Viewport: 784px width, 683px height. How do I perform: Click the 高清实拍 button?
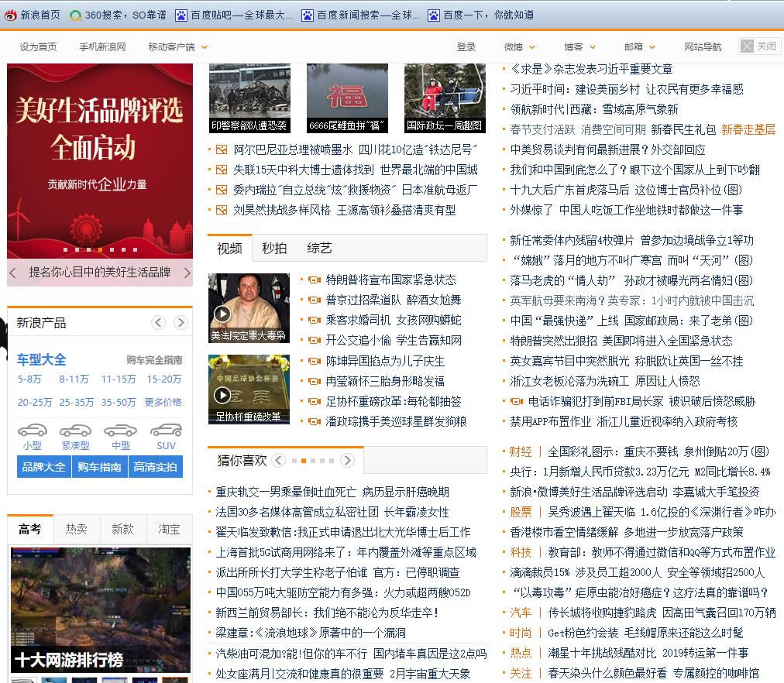point(156,467)
